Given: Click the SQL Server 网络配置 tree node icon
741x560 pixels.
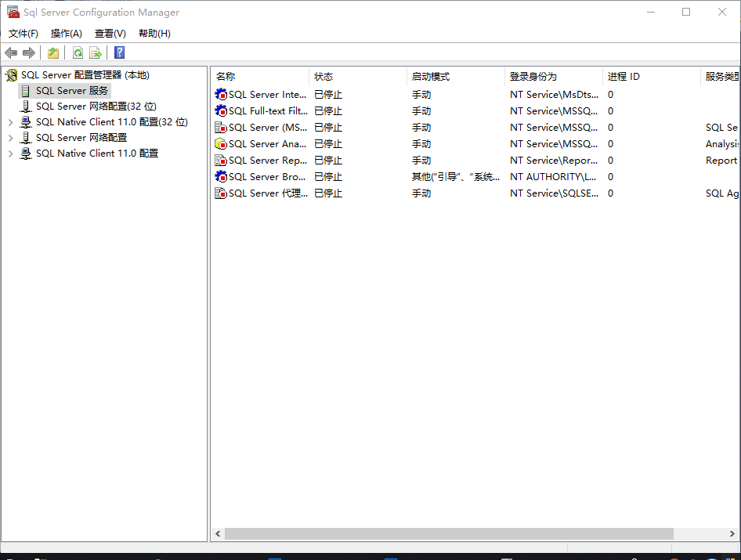Looking at the screenshot, I should 26,138.
